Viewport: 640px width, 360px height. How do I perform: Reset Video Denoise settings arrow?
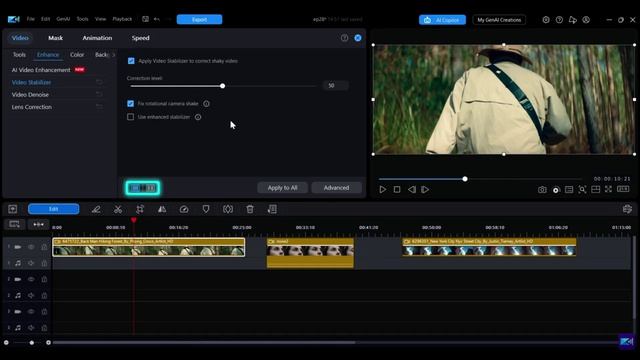pyautogui.click(x=99, y=94)
